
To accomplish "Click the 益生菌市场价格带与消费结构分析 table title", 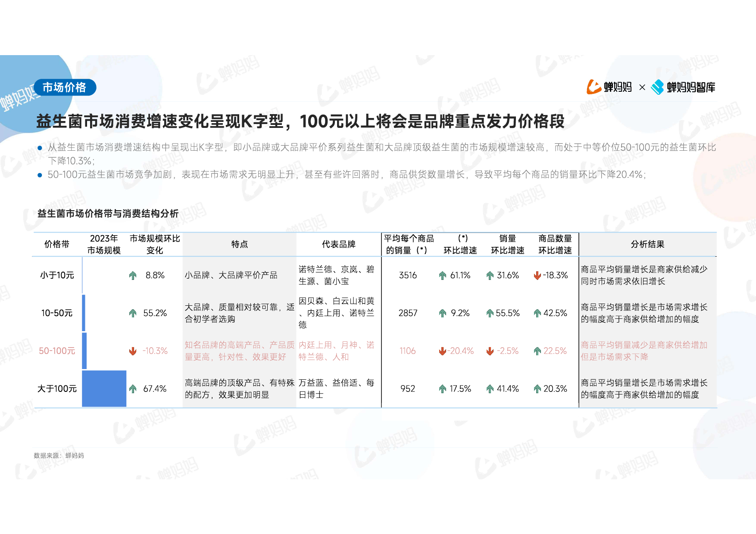I will coord(108,214).
